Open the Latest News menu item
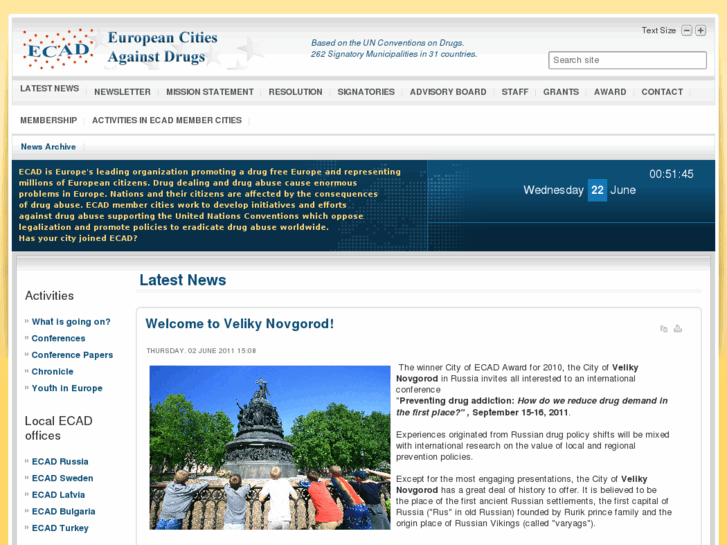 pyautogui.click(x=50, y=88)
